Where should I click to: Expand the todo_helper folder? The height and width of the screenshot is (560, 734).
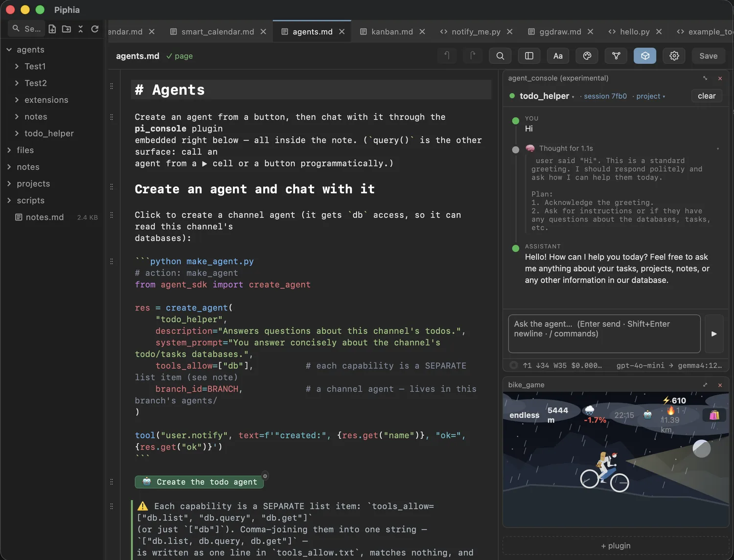pos(17,133)
